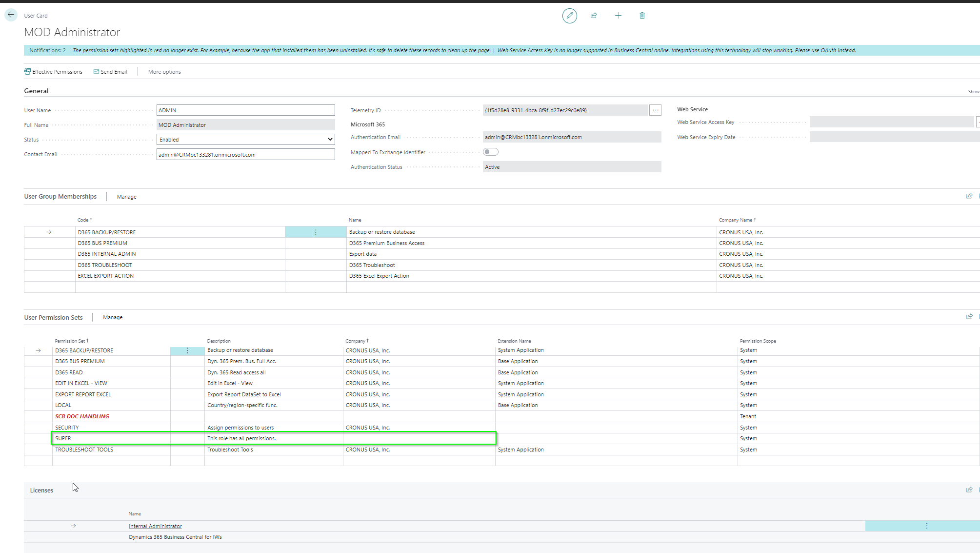The width and height of the screenshot is (980, 553).
Task: Collapse the Licenses section header
Action: [41, 490]
